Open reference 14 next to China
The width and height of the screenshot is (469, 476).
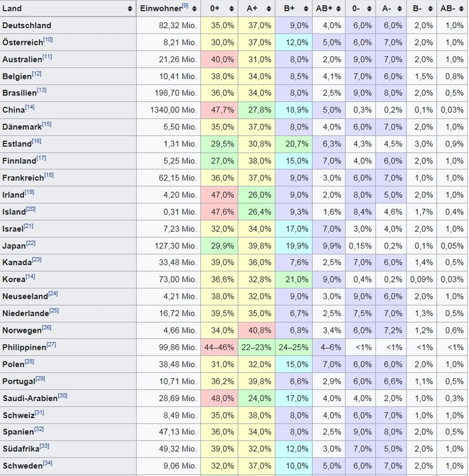[29, 107]
